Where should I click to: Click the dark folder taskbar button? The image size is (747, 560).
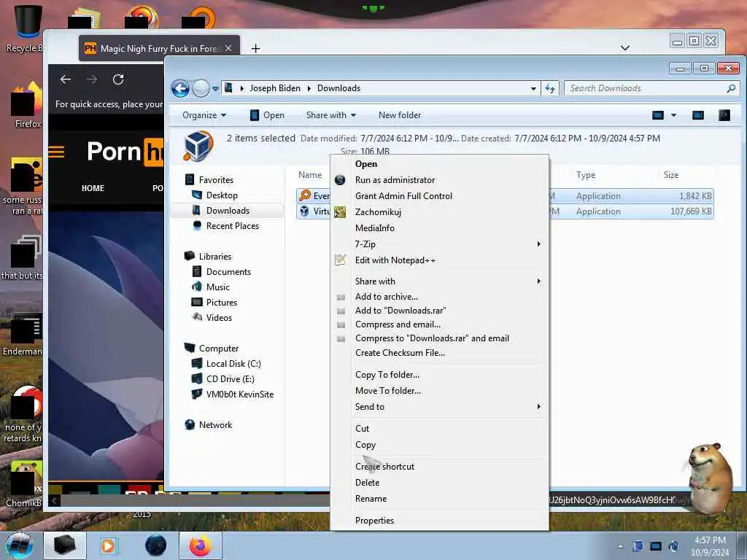point(65,545)
